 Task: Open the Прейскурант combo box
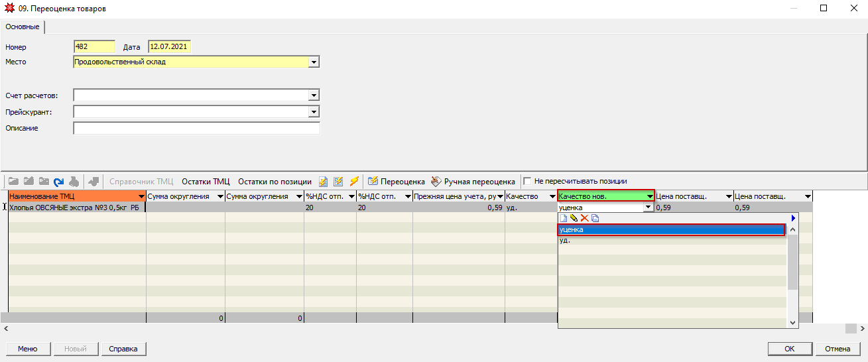[x=314, y=112]
